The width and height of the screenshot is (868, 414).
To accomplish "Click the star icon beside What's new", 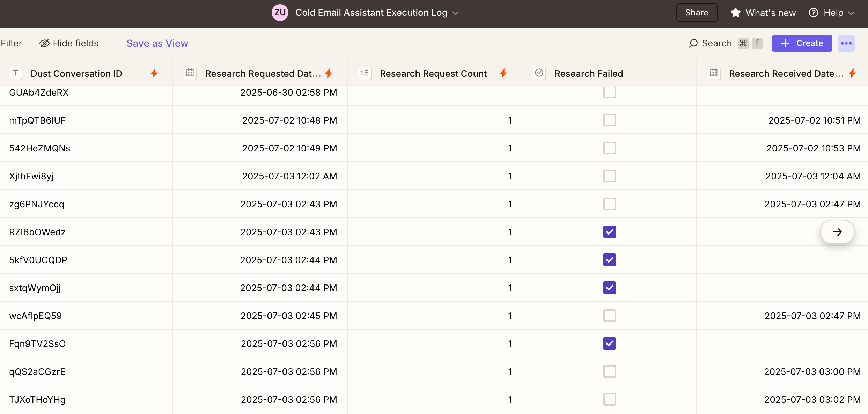I will [x=735, y=13].
